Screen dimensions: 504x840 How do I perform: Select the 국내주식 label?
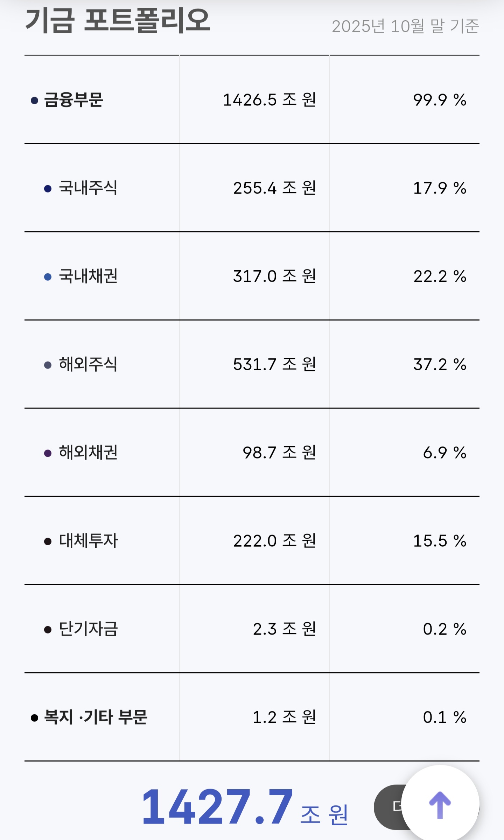(x=88, y=188)
